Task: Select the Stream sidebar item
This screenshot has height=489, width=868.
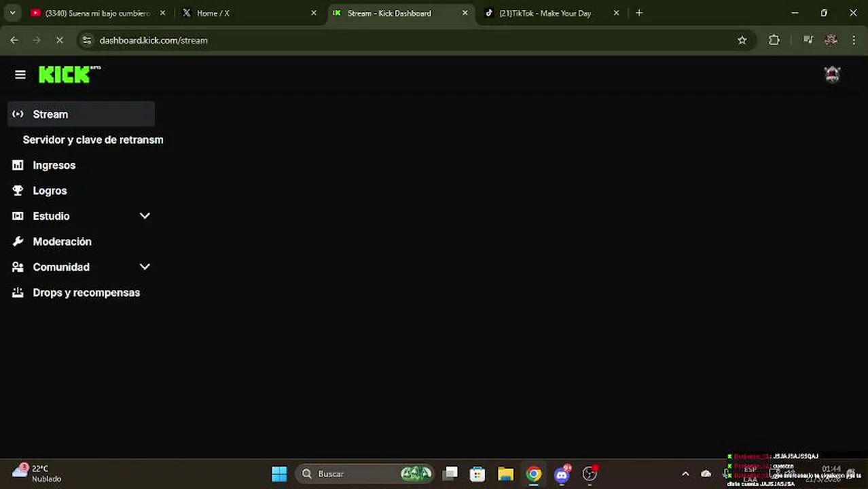Action: (x=81, y=114)
